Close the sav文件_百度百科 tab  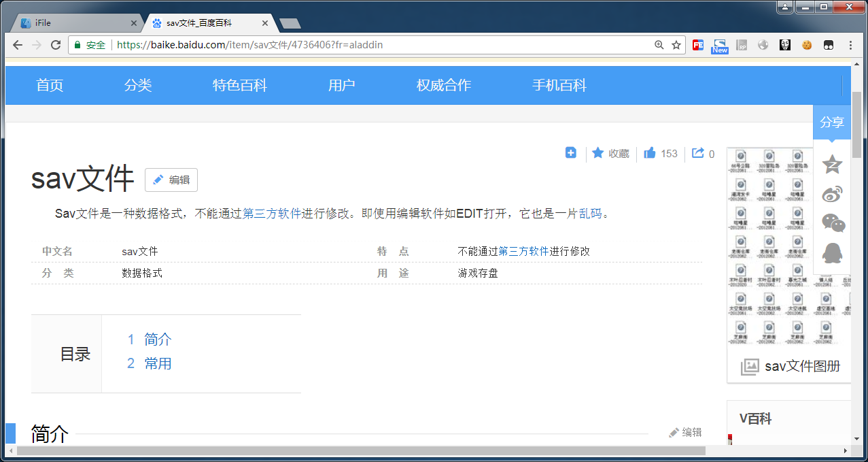[265, 23]
